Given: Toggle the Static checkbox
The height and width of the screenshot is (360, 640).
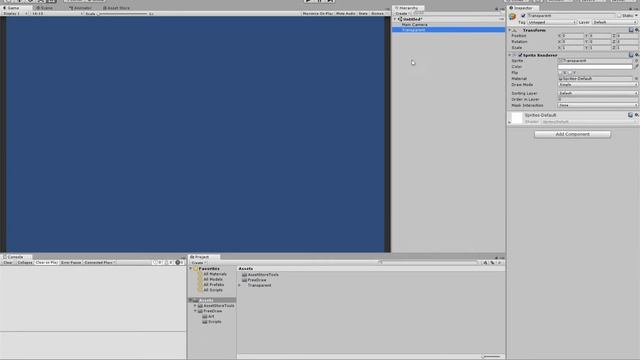Looking at the screenshot, I should click(619, 16).
